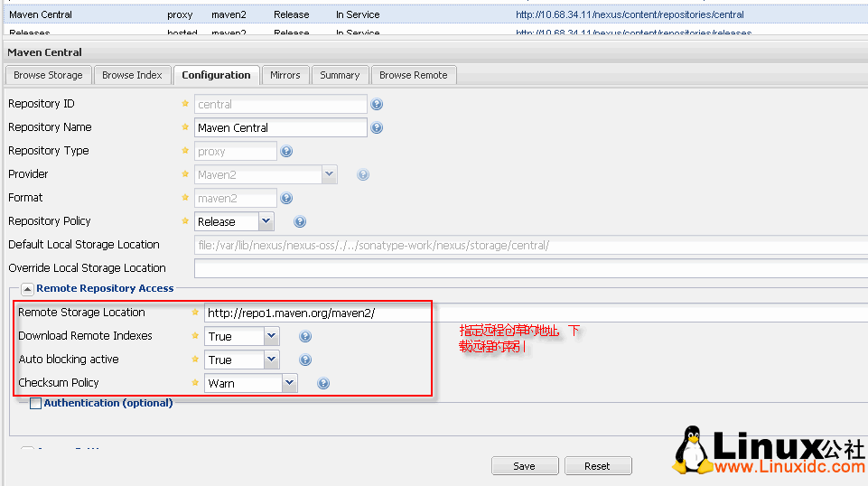Open help icon for Auto blocking active
868x486 pixels.
pos(305,360)
